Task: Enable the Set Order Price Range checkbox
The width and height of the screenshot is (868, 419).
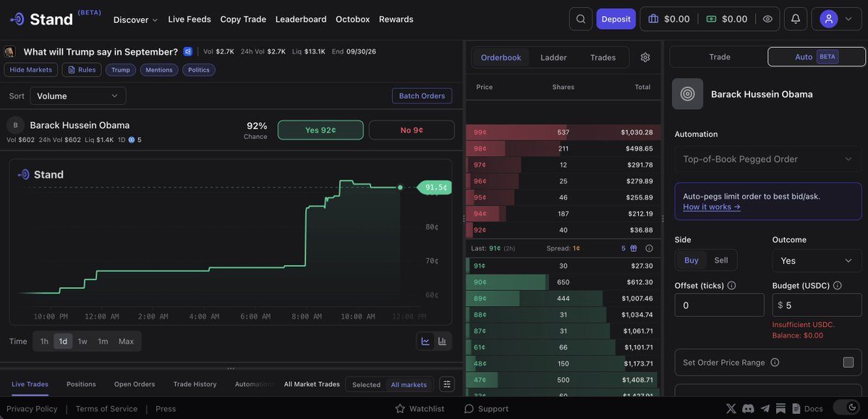Action: (x=848, y=362)
